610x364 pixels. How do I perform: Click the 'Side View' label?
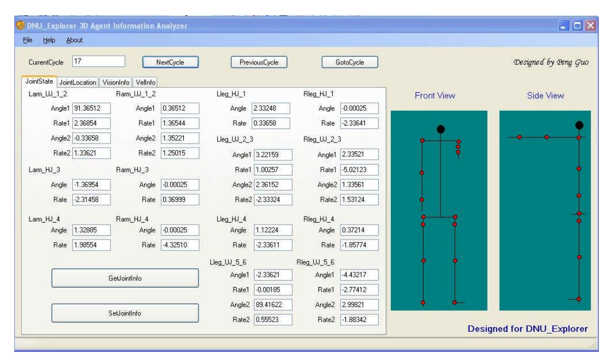click(x=546, y=95)
